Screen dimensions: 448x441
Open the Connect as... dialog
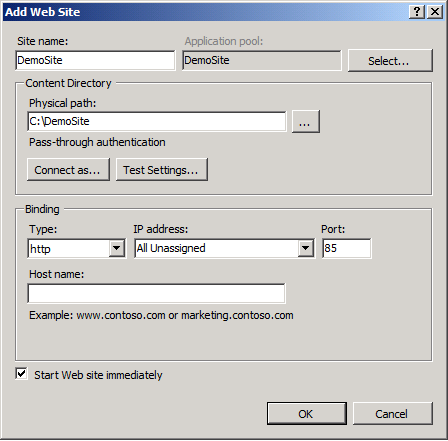[x=68, y=170]
